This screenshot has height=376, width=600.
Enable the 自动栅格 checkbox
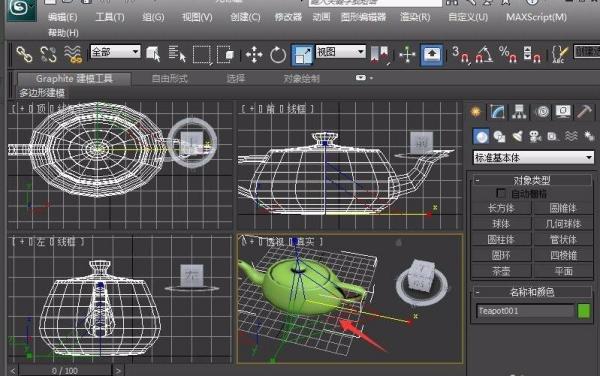(500, 193)
